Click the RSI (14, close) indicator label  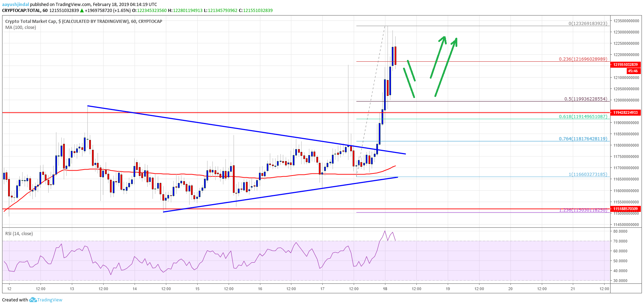19,233
